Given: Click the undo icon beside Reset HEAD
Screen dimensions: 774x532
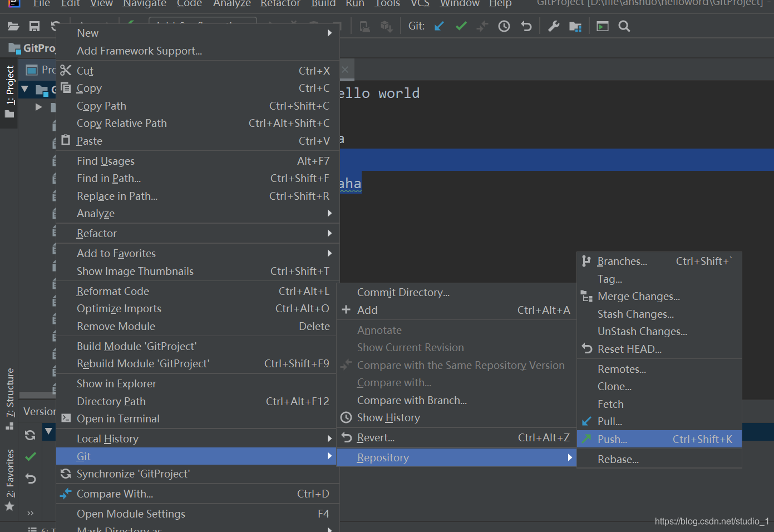Looking at the screenshot, I should [586, 349].
